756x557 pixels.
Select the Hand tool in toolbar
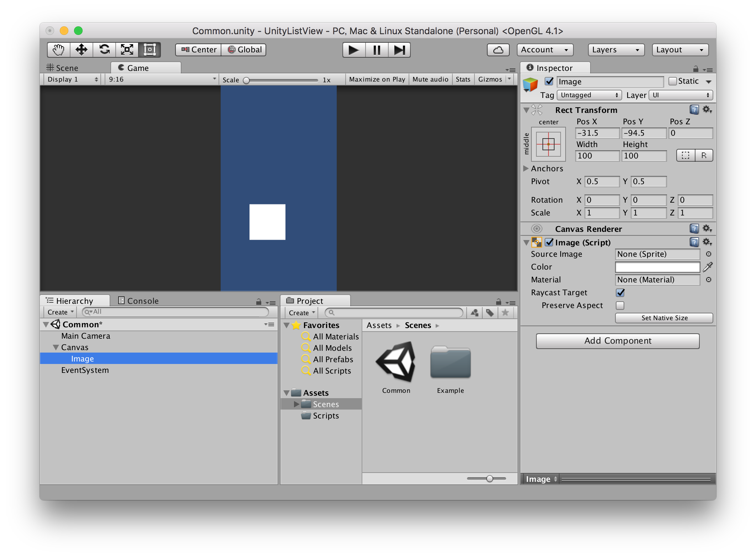tap(58, 50)
